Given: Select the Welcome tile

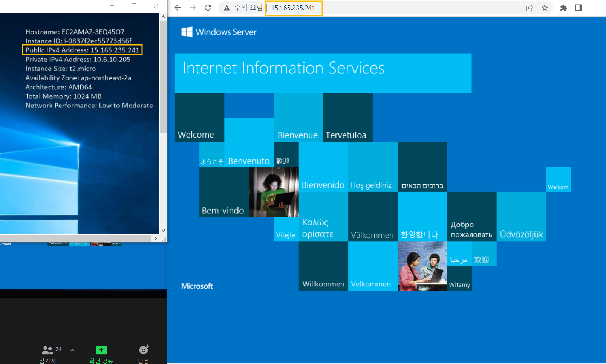Looking at the screenshot, I should pos(199,118).
